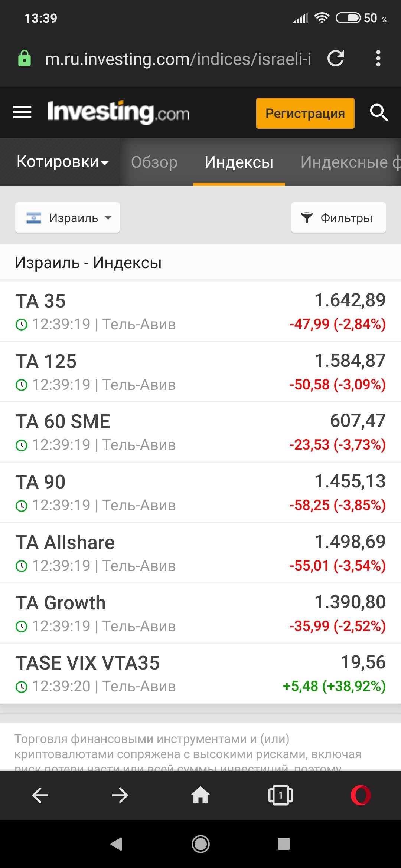The height and width of the screenshot is (868, 401).
Task: Open the TA 125 index
Action: (x=46, y=361)
